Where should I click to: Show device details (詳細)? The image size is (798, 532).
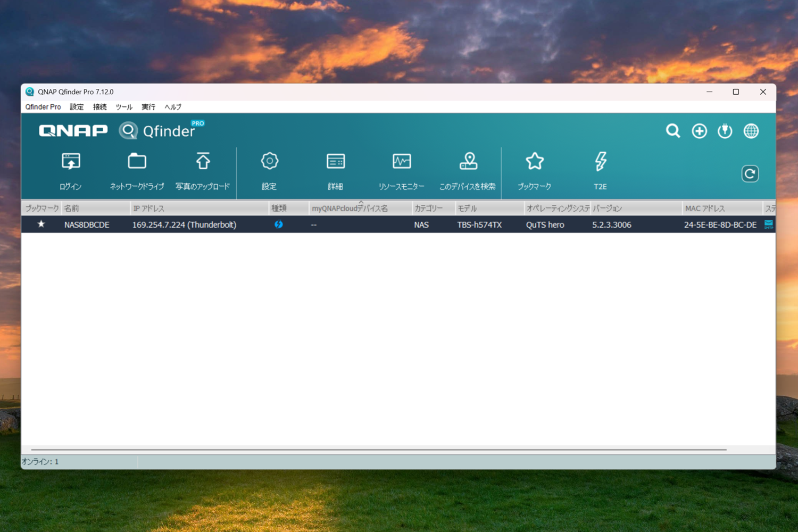pyautogui.click(x=336, y=161)
